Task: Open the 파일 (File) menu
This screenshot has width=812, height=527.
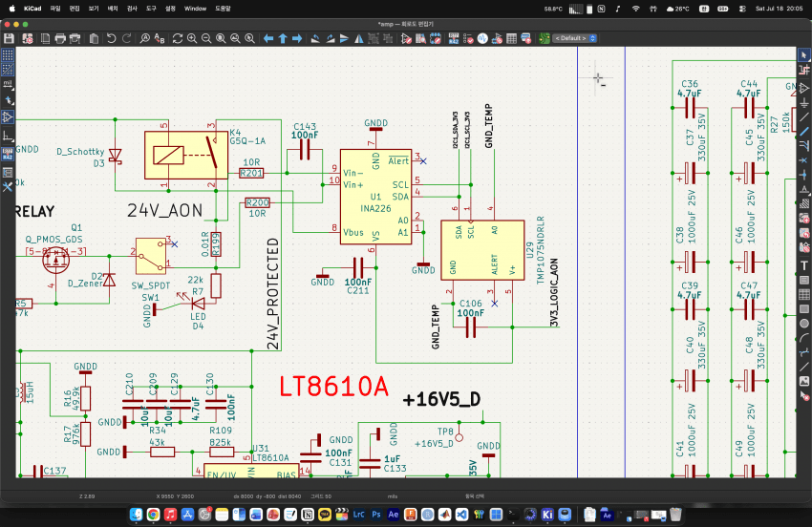Action: (55, 9)
